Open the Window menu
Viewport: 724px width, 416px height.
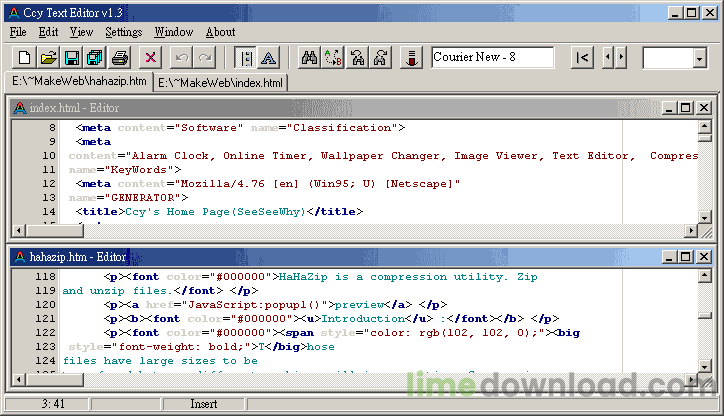(x=174, y=32)
